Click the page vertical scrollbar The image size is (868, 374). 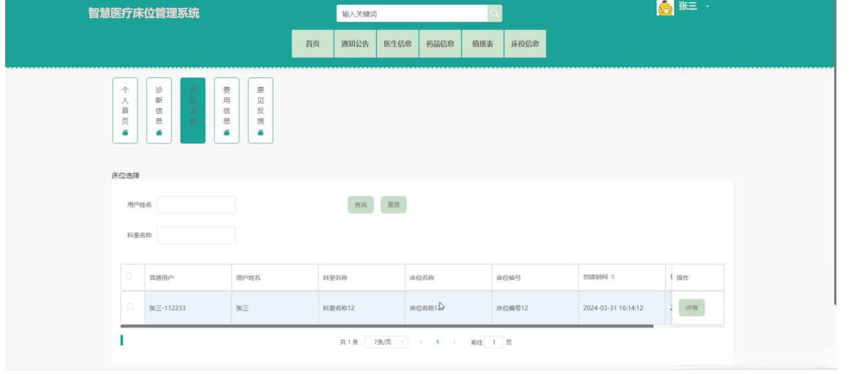tap(836, 153)
